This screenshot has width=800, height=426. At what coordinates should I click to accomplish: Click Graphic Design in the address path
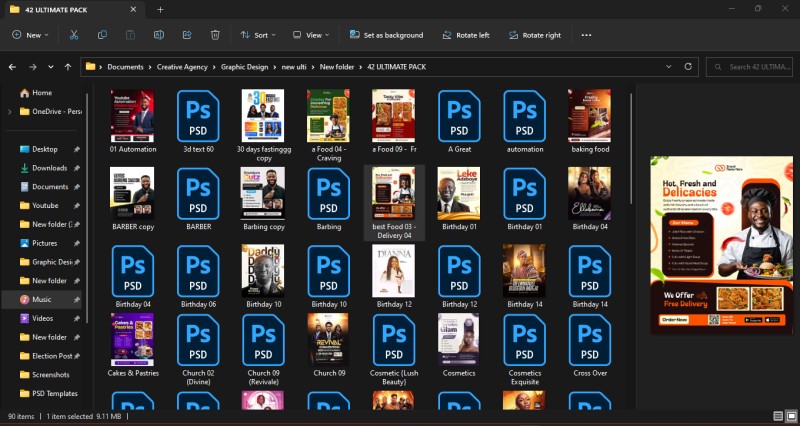tap(244, 67)
